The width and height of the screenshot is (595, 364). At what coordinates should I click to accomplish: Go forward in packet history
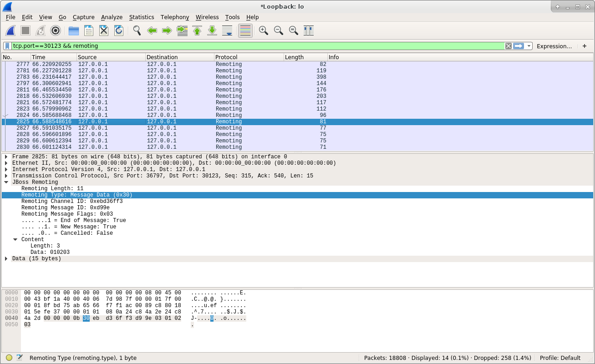[x=167, y=30]
